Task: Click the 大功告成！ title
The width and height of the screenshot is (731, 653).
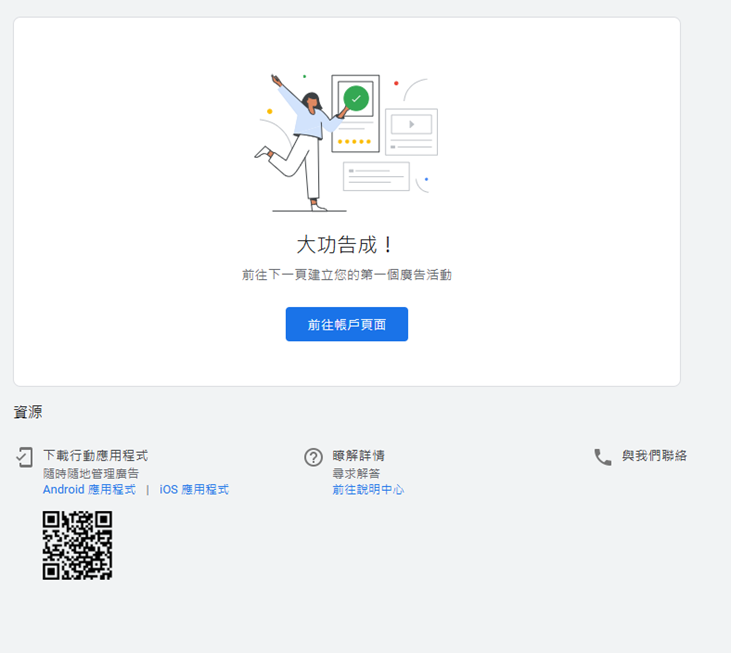Action: click(345, 245)
